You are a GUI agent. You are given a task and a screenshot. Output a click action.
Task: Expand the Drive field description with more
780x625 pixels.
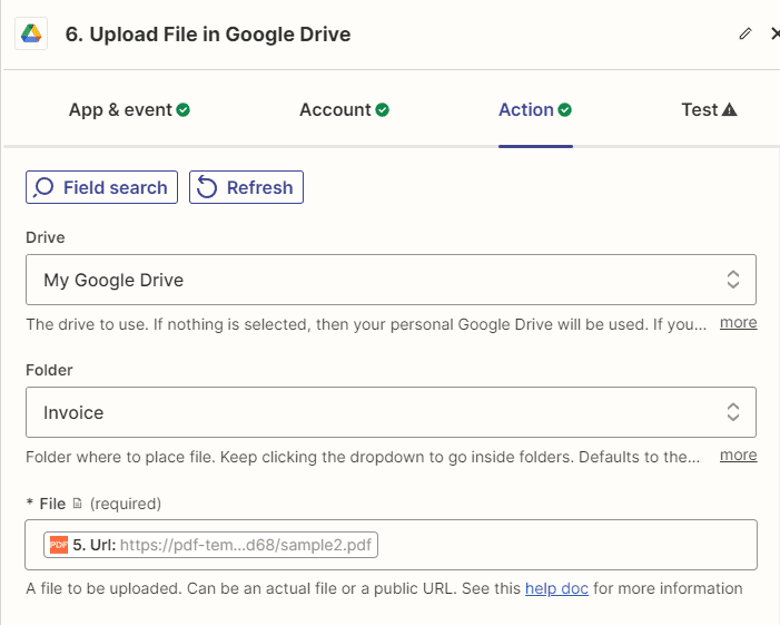click(738, 323)
